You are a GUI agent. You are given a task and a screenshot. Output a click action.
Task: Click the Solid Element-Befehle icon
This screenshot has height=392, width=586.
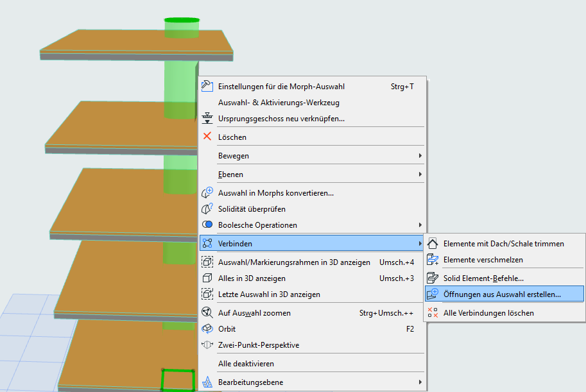point(433,278)
